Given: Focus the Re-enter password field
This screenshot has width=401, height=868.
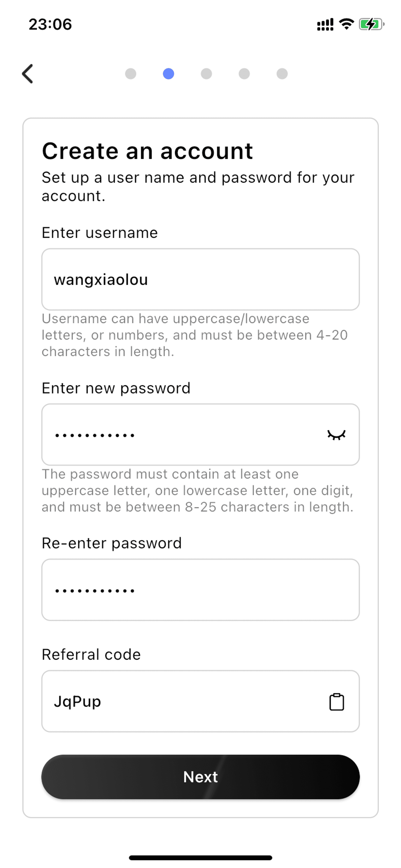Looking at the screenshot, I should (x=200, y=590).
